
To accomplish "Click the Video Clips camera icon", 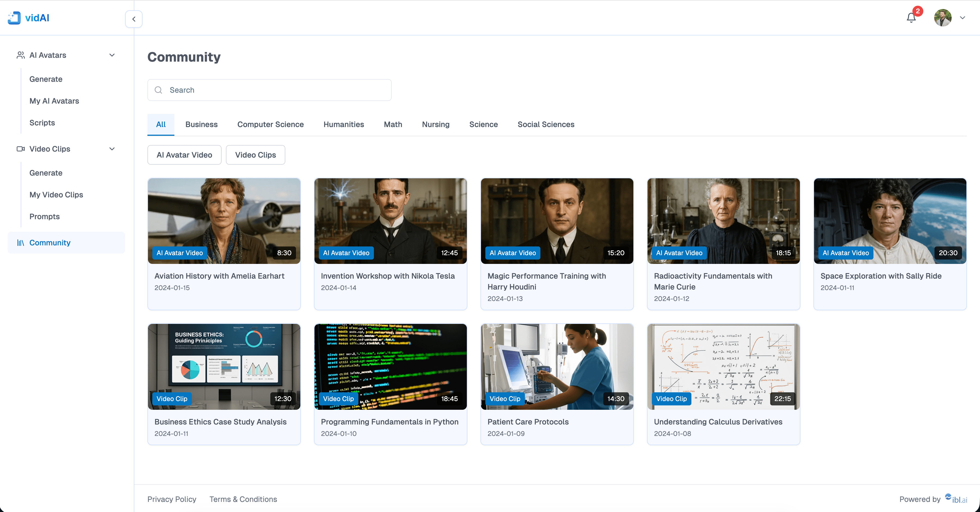I will (x=20, y=149).
